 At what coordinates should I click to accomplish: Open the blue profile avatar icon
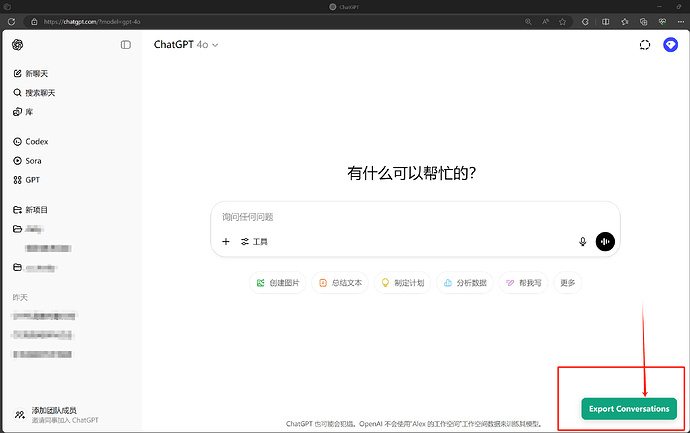[670, 44]
